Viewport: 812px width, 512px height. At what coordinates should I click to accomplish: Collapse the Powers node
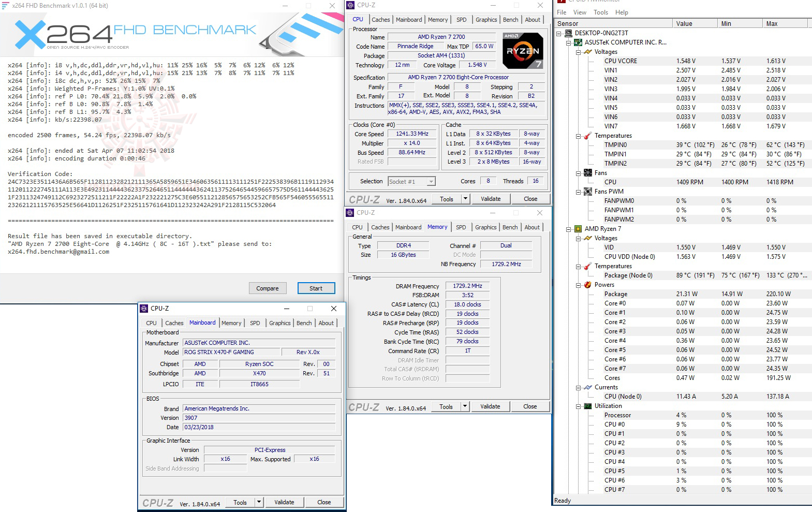[578, 285]
